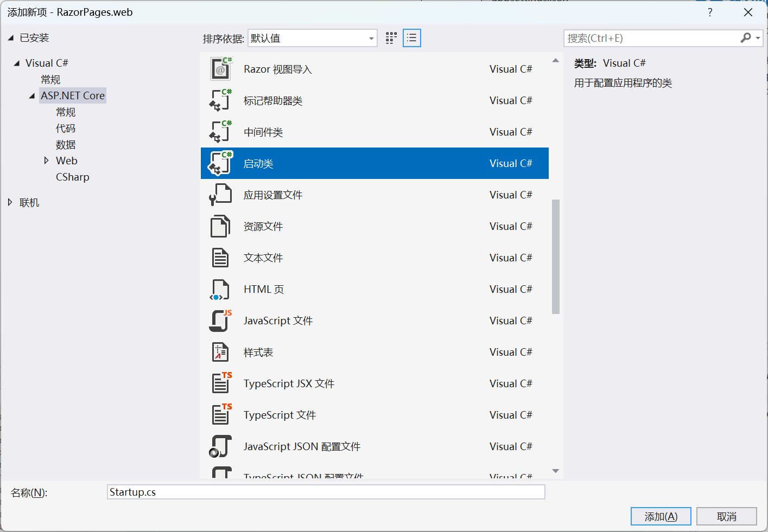Click the 标记帮助器类 template icon
Image resolution: width=768 pixels, height=532 pixels.
pos(220,100)
